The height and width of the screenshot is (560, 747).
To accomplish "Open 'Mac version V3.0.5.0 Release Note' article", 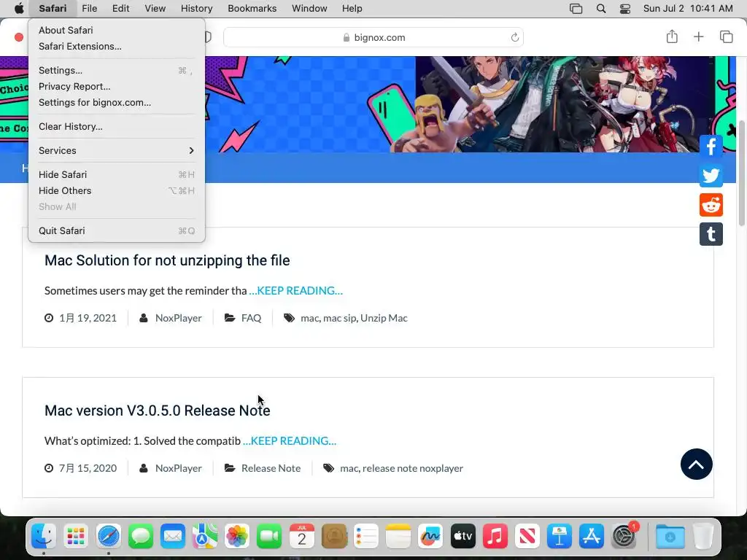I will coord(158,411).
